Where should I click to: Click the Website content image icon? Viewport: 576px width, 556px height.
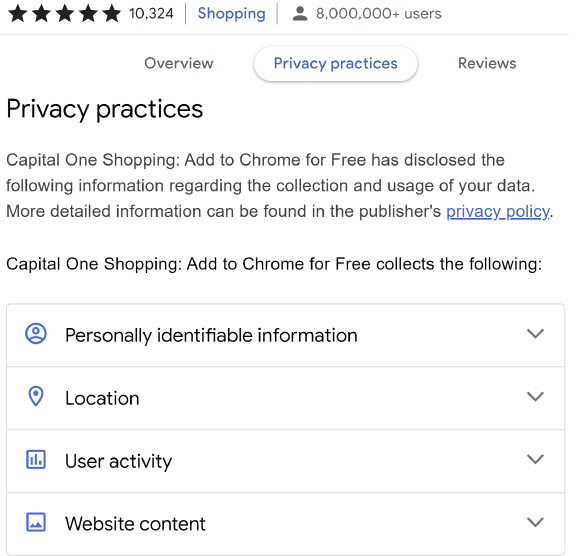tap(36, 522)
